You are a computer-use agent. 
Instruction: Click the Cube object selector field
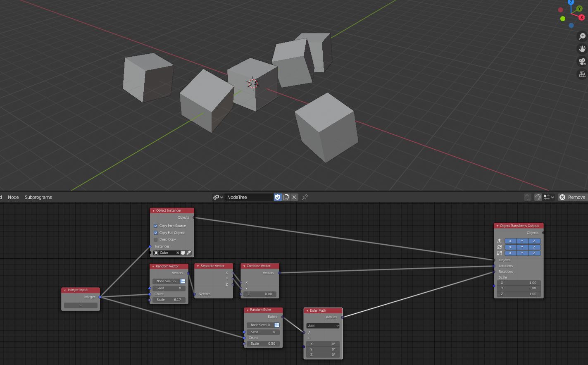[167, 253]
